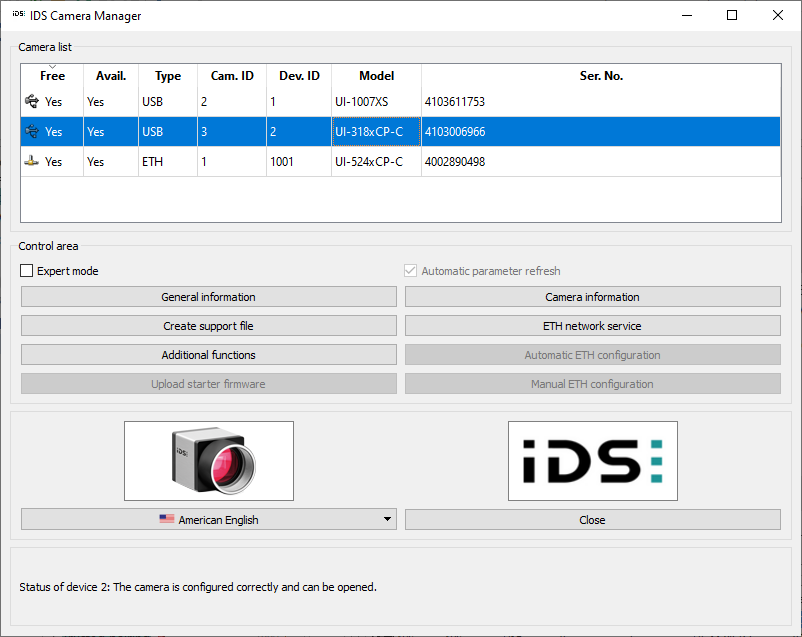802x637 pixels.
Task: Select model cell UI-1007XS
Action: (376, 102)
